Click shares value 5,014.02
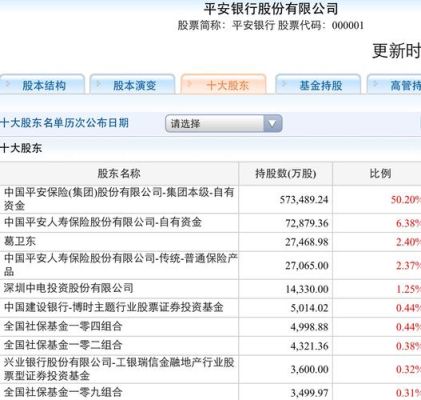Viewport: 421px width, 400px height. (309, 308)
